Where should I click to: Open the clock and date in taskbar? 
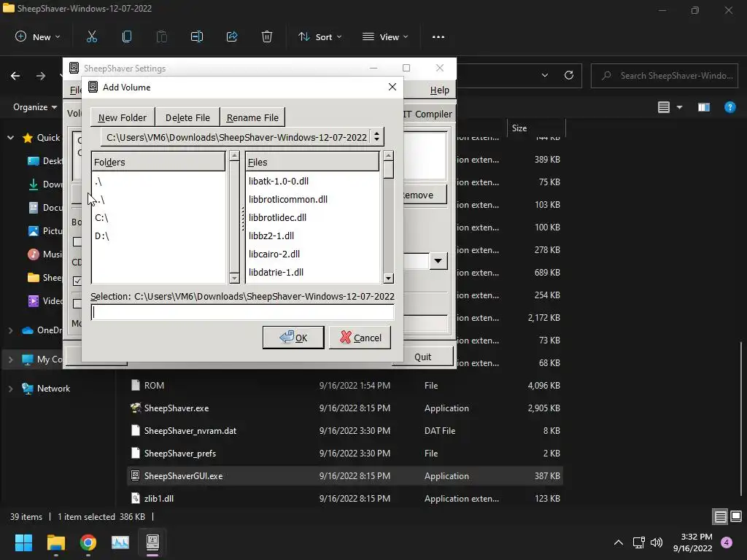pyautogui.click(x=693, y=542)
